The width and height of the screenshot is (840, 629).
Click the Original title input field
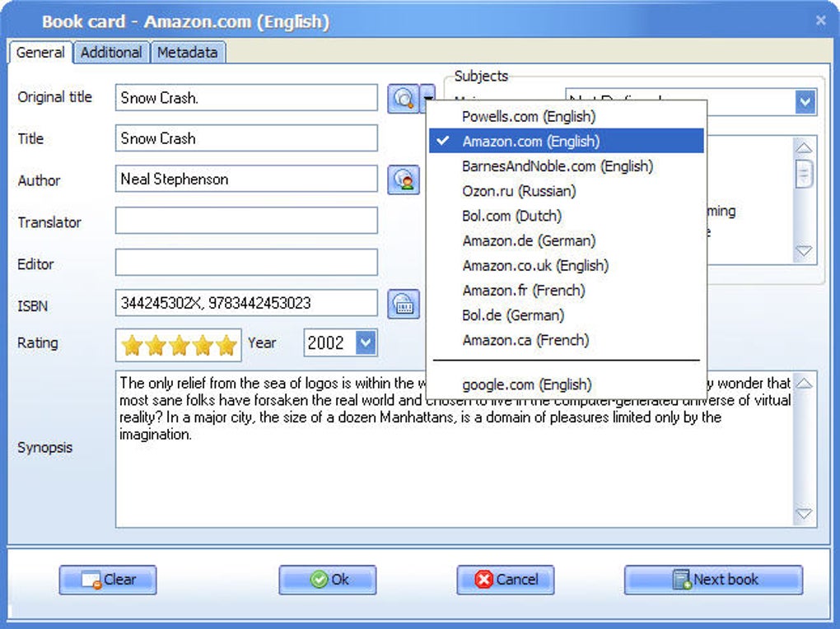246,97
